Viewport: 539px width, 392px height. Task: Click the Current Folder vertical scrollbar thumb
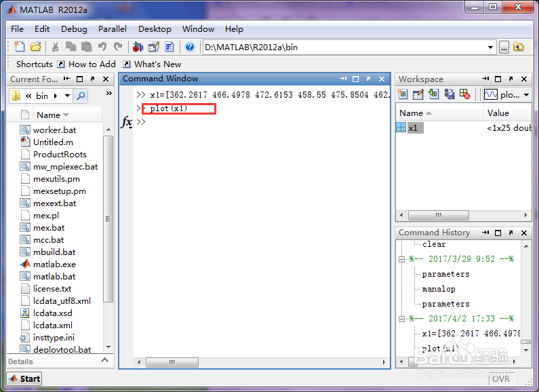coord(108,218)
